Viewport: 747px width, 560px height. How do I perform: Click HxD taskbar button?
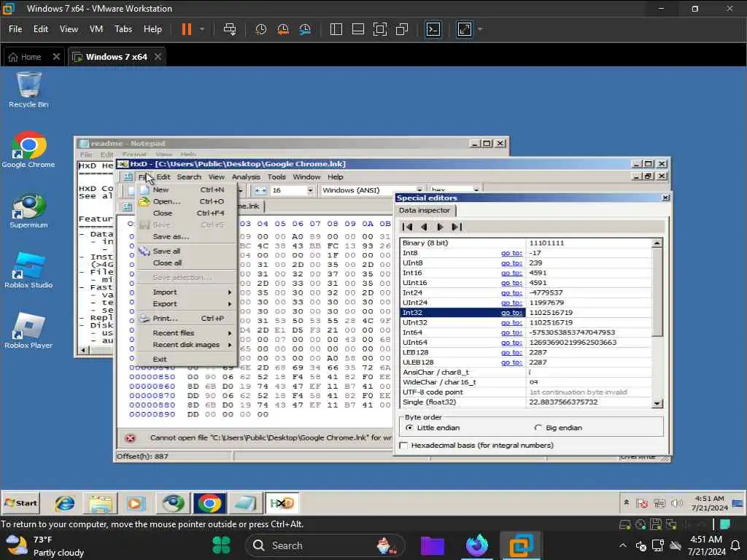282,503
